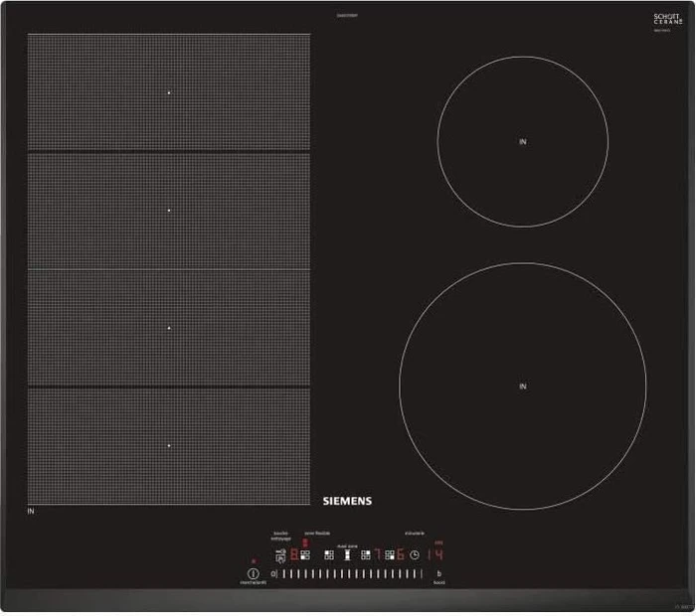
Task: Tap the timer clock icon
Action: (x=415, y=555)
